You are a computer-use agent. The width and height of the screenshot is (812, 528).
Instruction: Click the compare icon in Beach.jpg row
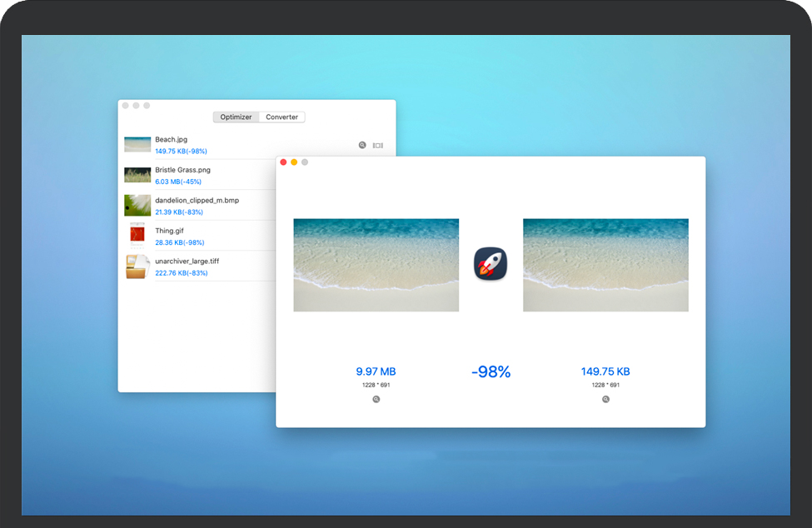378,145
